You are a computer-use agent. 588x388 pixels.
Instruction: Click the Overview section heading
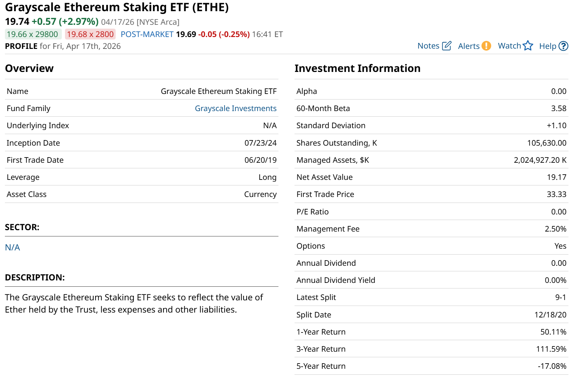pos(29,68)
